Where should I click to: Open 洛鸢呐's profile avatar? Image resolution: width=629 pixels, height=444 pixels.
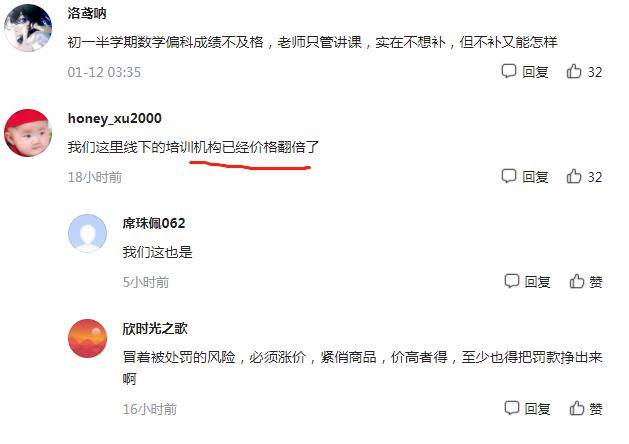pyautogui.click(x=28, y=28)
